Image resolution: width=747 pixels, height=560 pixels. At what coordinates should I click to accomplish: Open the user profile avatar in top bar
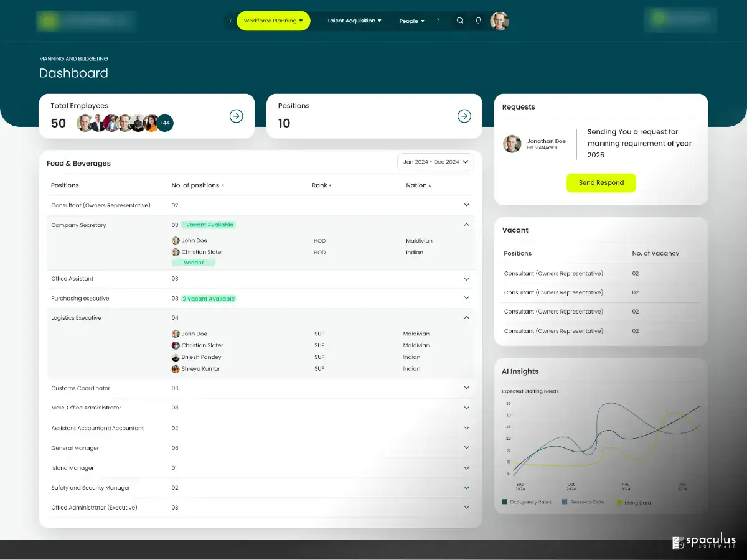click(x=499, y=21)
